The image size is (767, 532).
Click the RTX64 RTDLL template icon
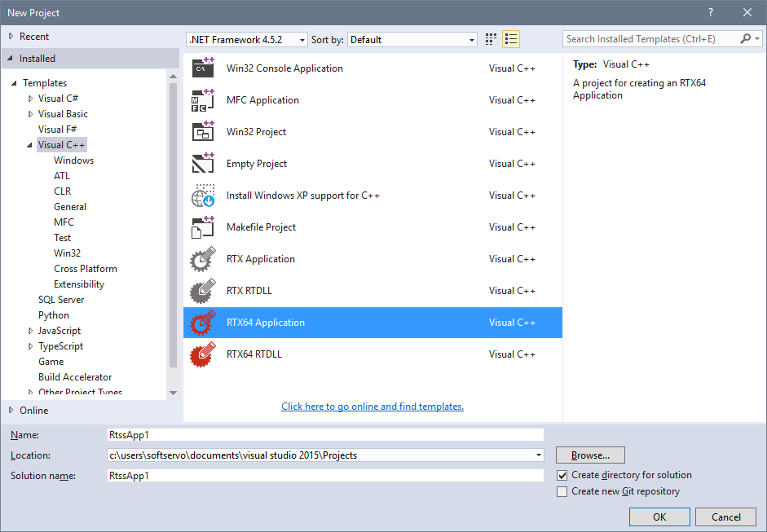coord(202,354)
